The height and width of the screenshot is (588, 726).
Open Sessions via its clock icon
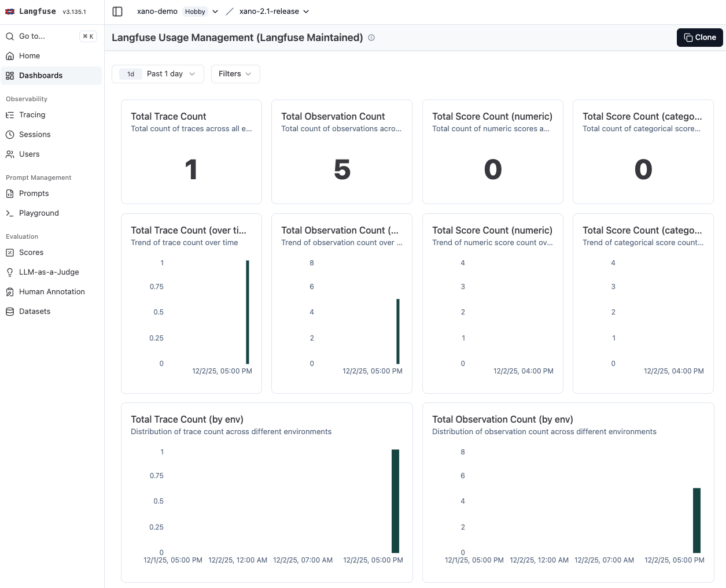[10, 135]
